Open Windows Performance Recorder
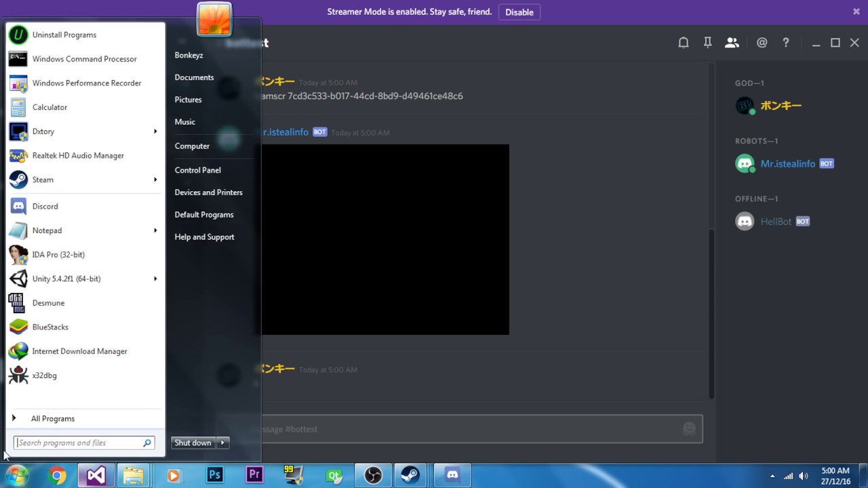 85,83
